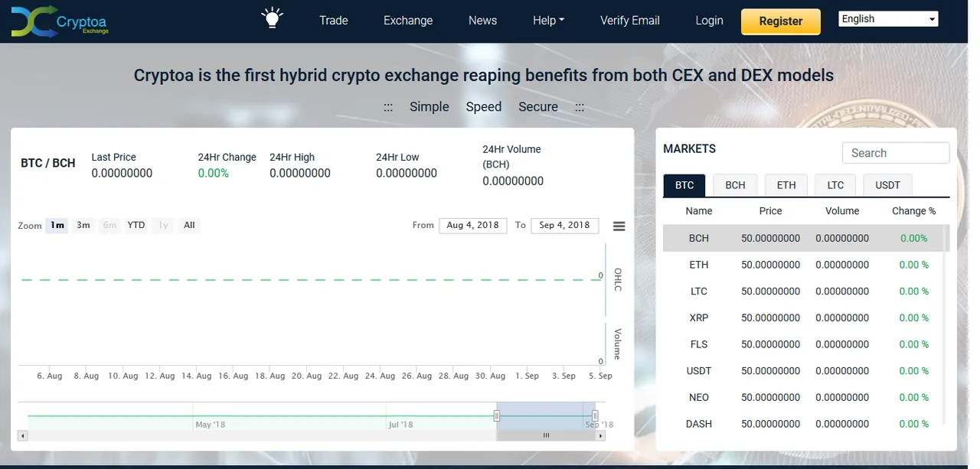This screenshot has width=980, height=469.
Task: Open the Trade page
Action: pyautogui.click(x=333, y=21)
